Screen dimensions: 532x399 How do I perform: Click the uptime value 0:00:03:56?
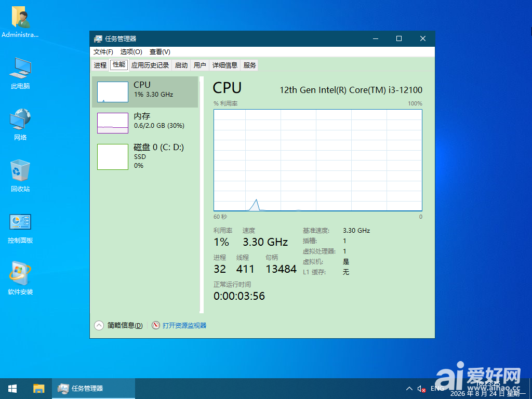pos(239,296)
